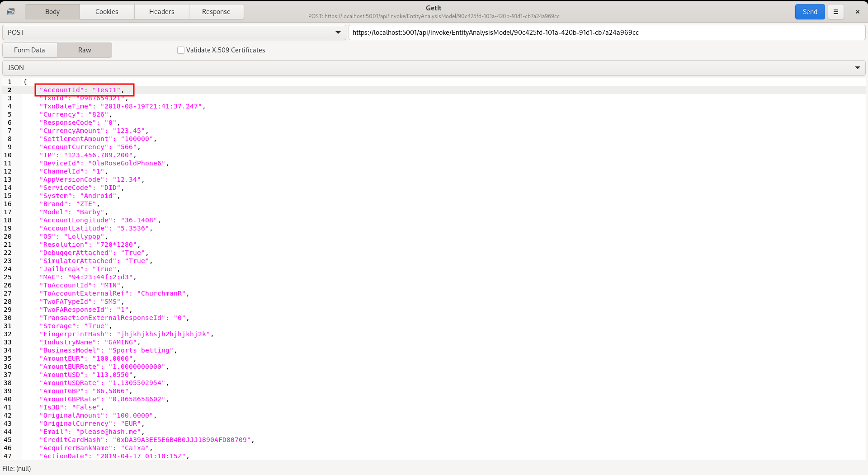Toggle Validate X.509 Certificates checkbox
Image resolution: width=868 pixels, height=475 pixels.
click(181, 50)
